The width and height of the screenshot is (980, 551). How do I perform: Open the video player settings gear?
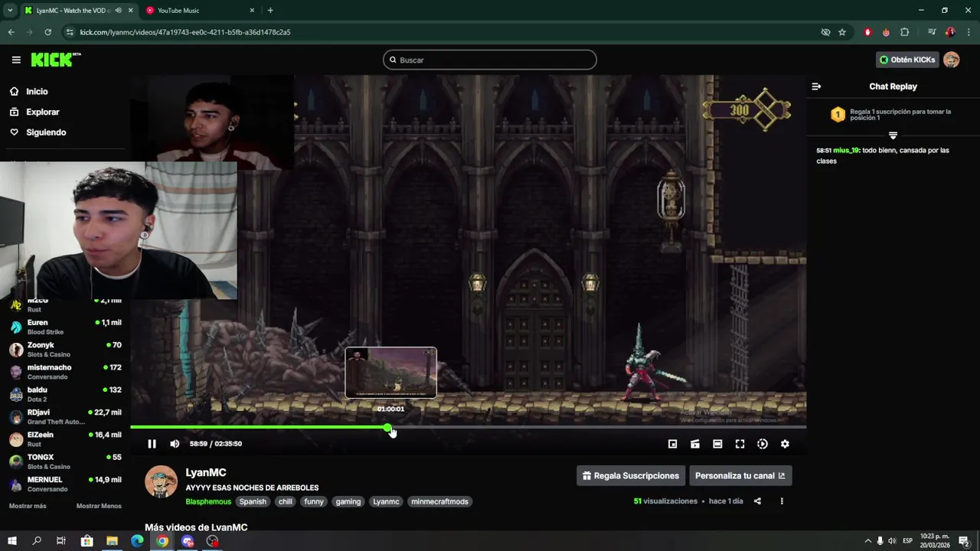[785, 444]
